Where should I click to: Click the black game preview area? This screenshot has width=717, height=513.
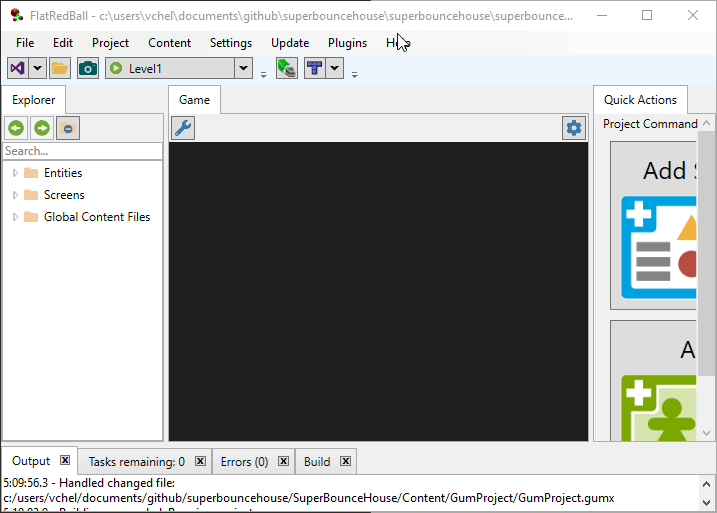point(379,291)
